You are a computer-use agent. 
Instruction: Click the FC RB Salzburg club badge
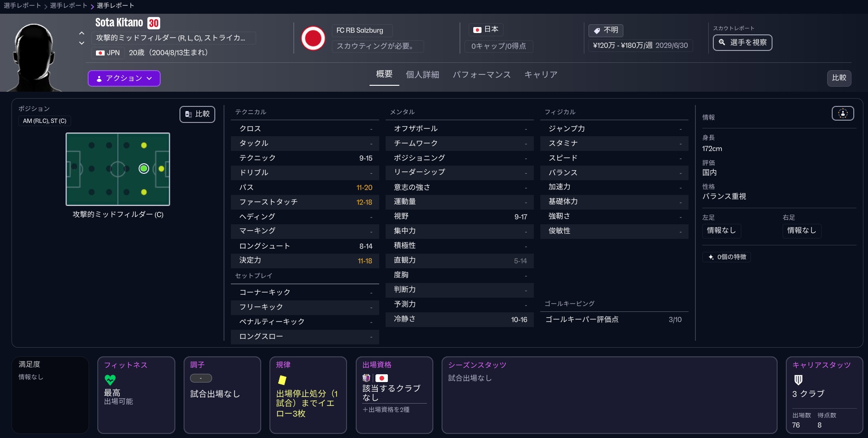click(313, 38)
